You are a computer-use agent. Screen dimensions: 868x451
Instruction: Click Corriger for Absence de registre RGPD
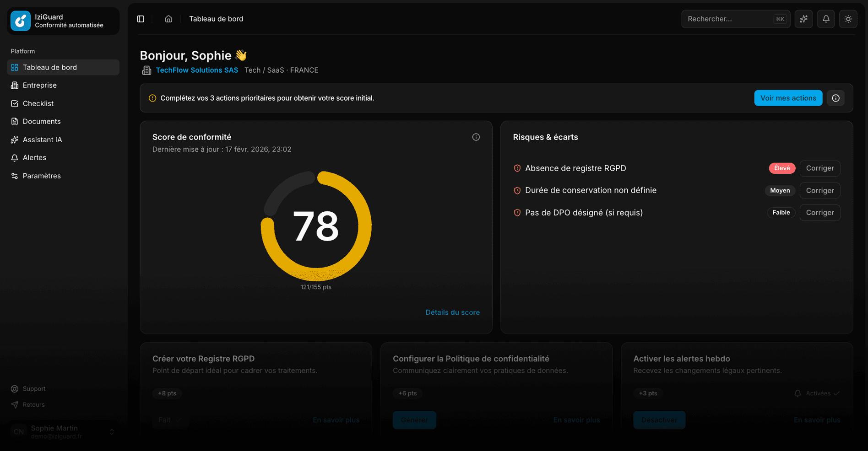click(819, 168)
